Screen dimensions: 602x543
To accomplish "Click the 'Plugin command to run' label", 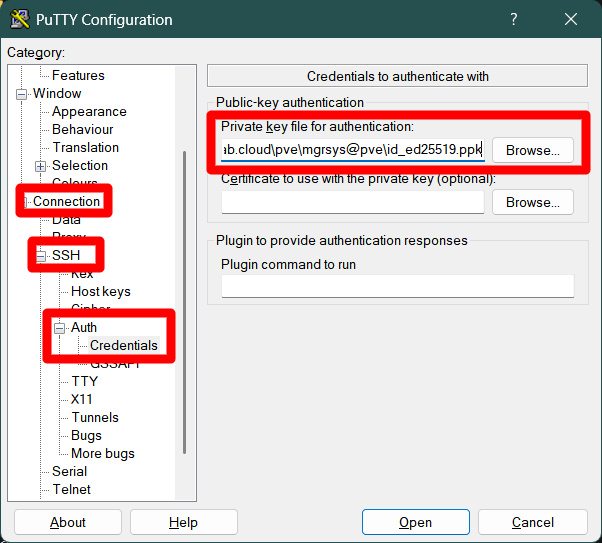I will tap(288, 265).
